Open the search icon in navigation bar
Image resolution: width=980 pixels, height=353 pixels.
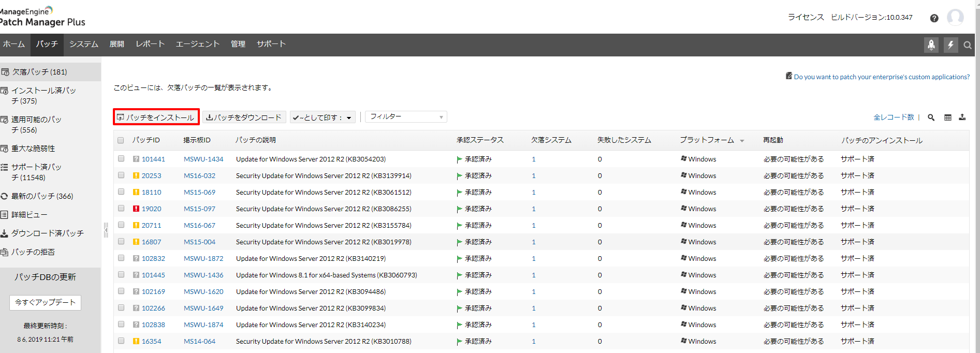(967, 46)
